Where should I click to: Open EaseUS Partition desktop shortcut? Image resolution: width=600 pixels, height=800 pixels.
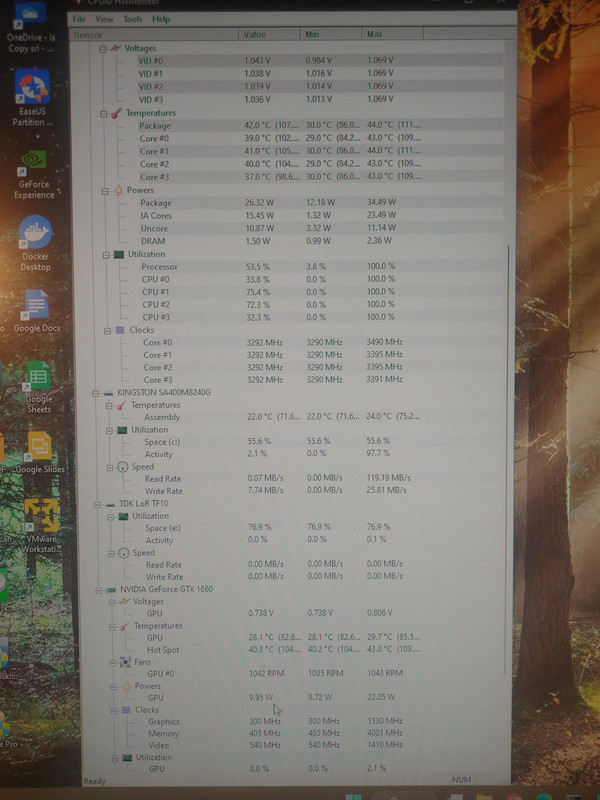tap(32, 97)
